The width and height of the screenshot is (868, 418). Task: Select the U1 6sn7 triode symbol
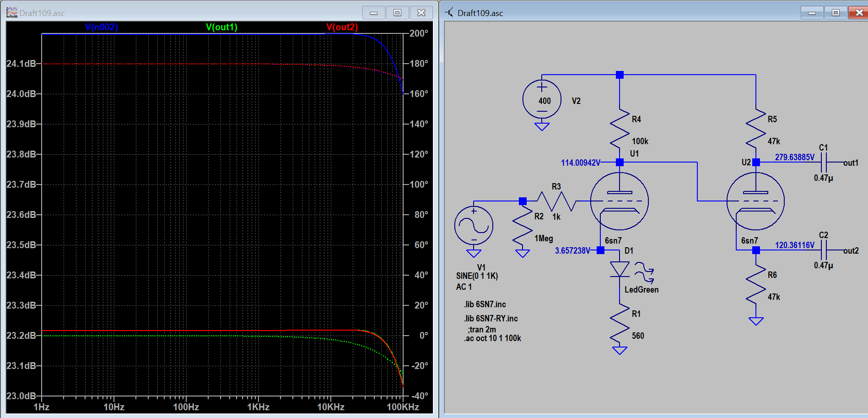[x=619, y=201]
